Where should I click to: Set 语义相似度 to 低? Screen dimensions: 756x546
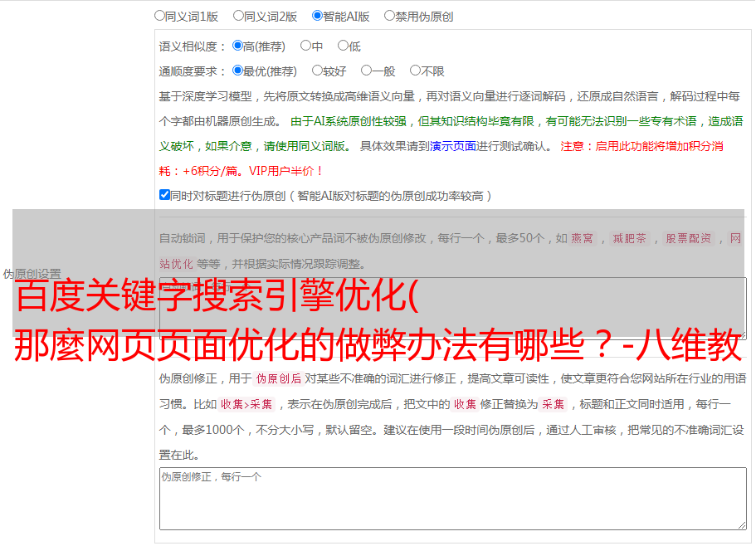343,46
